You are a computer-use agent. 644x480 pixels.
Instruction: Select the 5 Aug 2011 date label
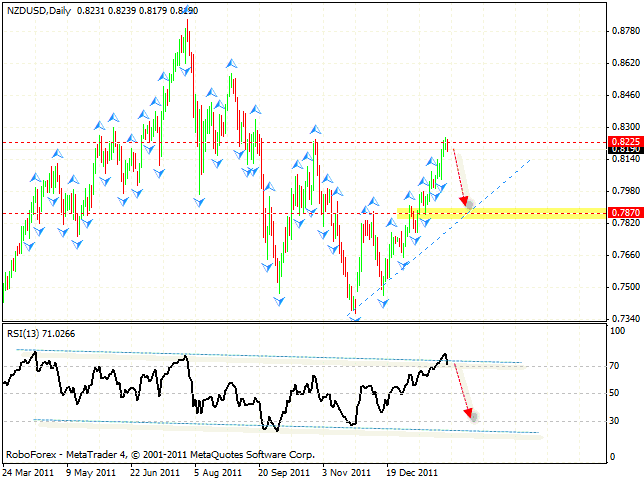click(x=216, y=472)
